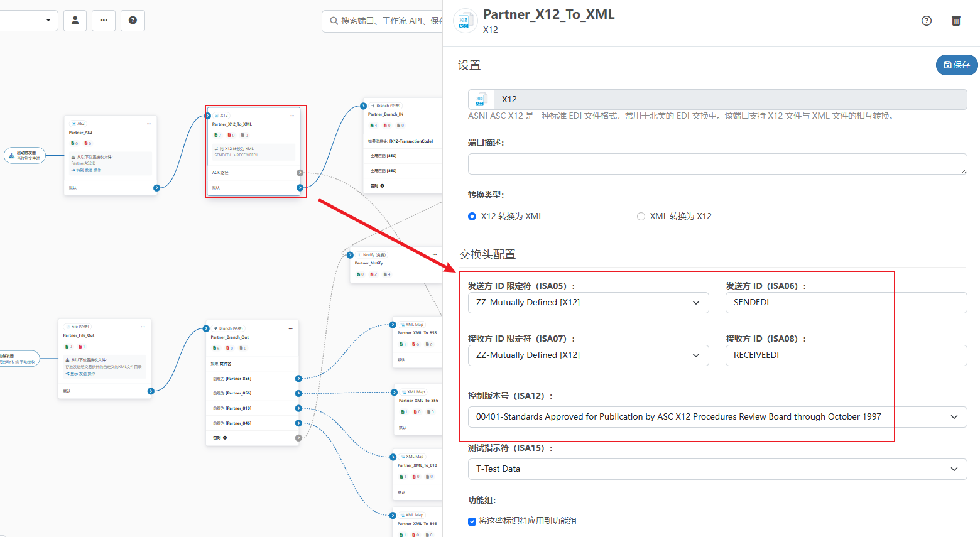This screenshot has height=537, width=980.
Task: Click the 发送方 ID (ISA06) input field
Action: (846, 303)
